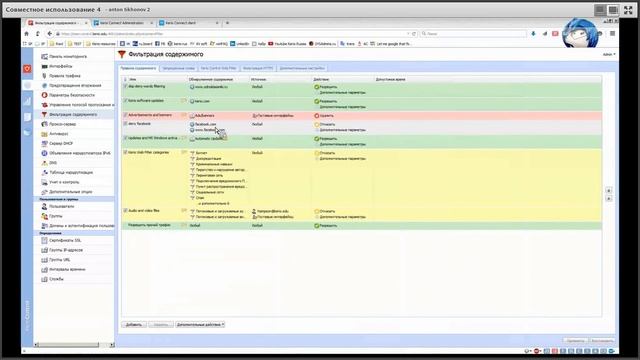640x360 pixels.
Task: Move selected rule down arrow
Action: tap(609, 199)
